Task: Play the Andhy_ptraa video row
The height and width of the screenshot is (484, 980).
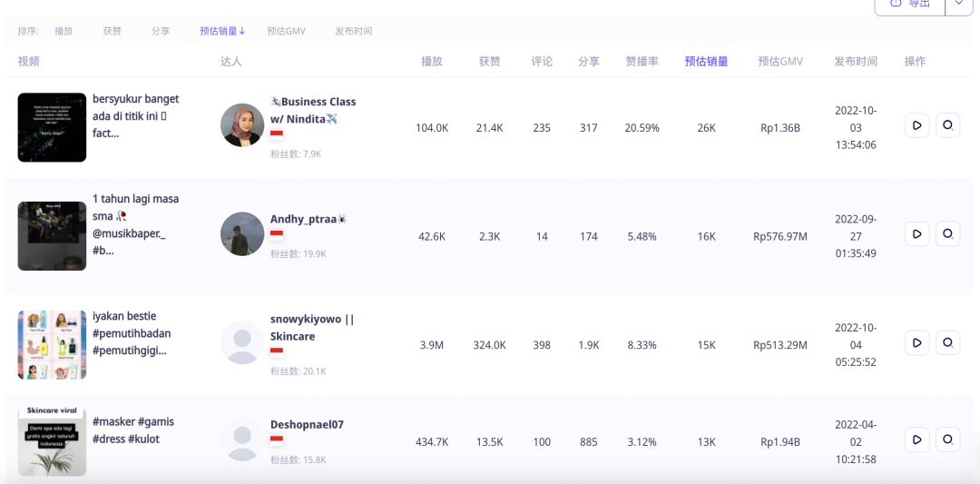Action: [x=917, y=234]
